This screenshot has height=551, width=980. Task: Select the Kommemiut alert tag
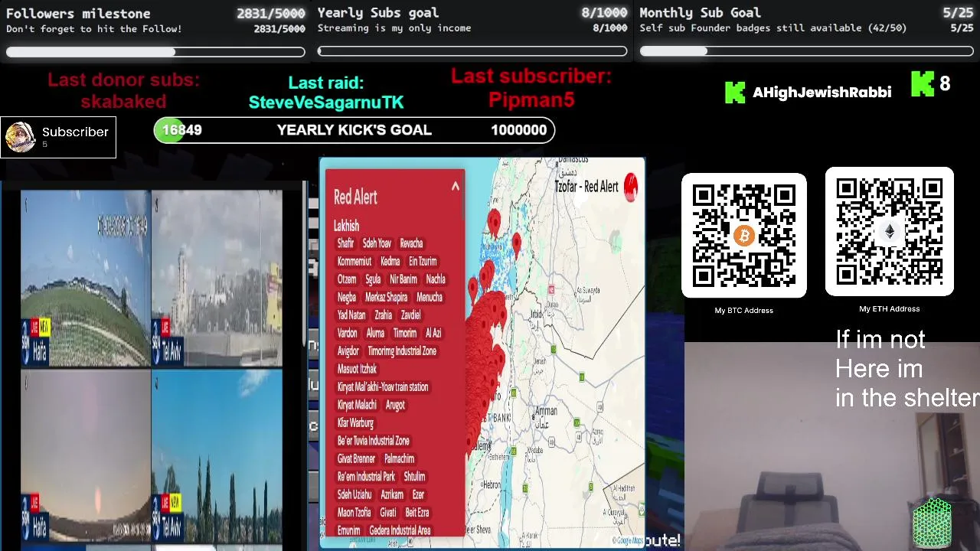click(354, 261)
